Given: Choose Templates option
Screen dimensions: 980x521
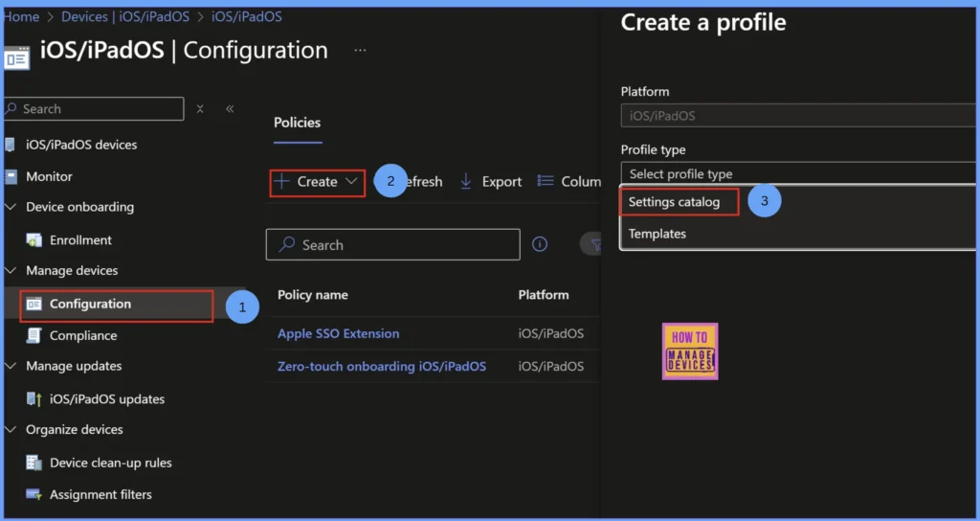Looking at the screenshot, I should coord(657,234).
